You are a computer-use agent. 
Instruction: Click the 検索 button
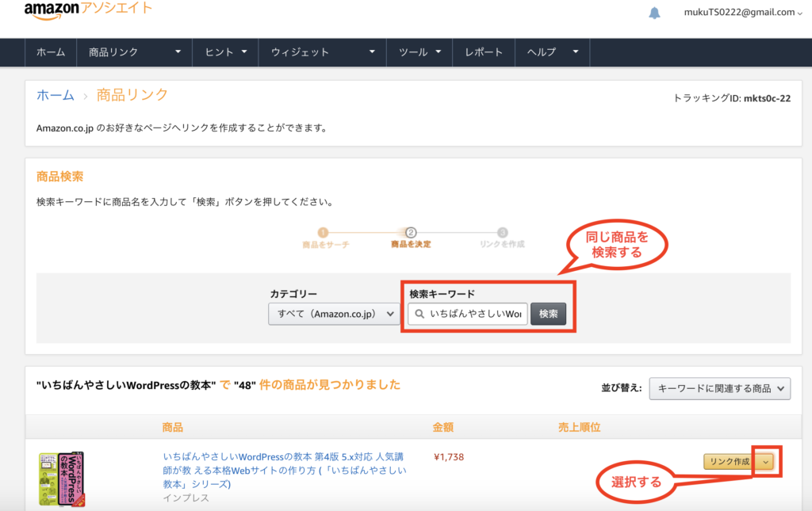click(x=549, y=314)
